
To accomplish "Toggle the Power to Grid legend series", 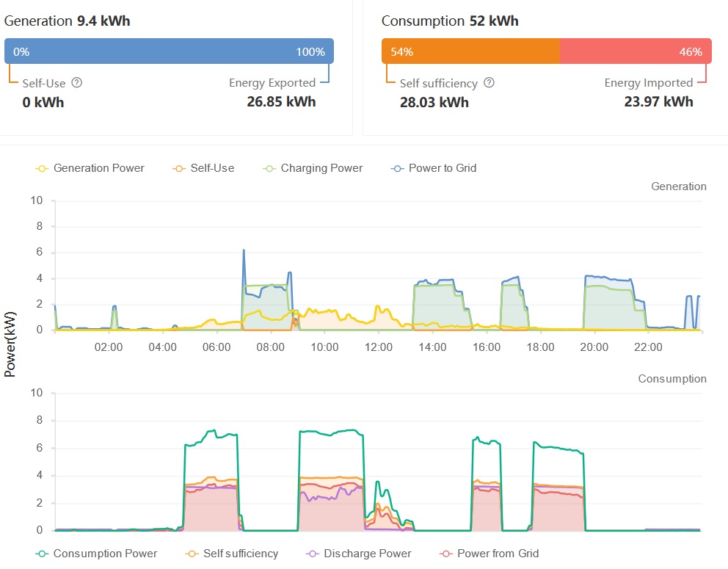I will coord(434,168).
